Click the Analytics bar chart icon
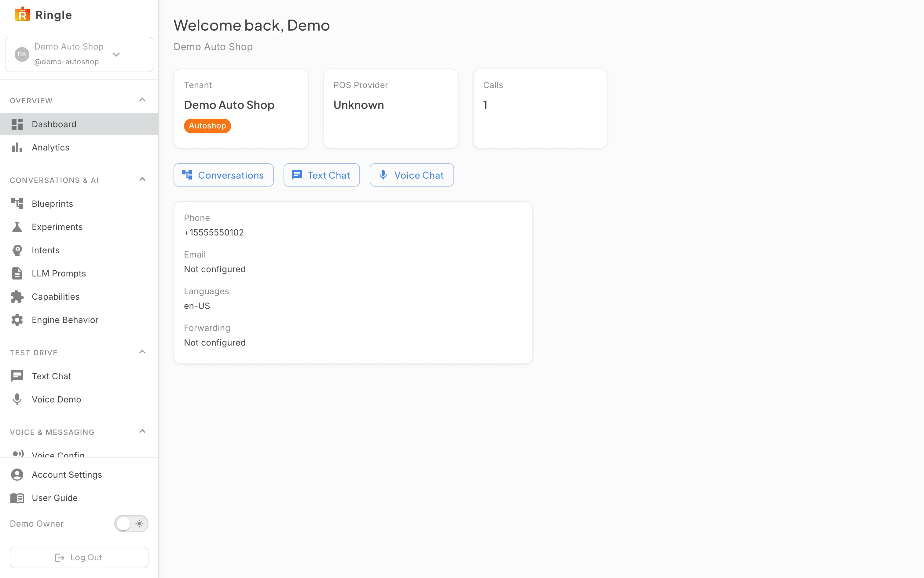 point(17,147)
